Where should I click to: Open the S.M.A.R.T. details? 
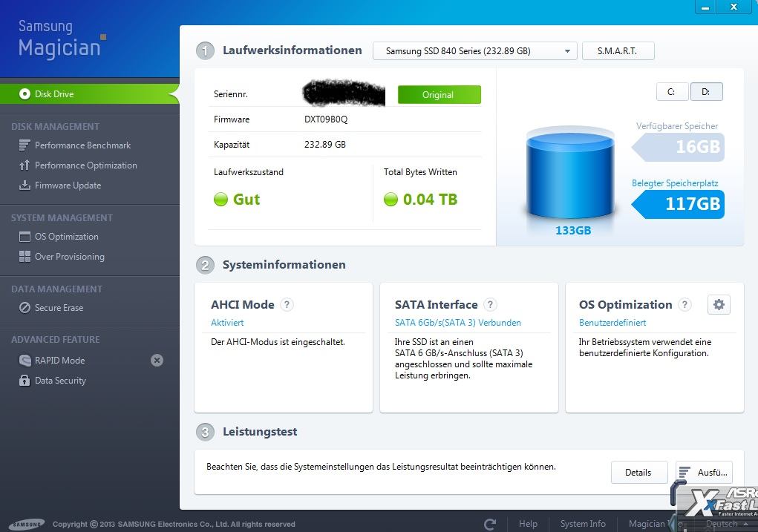pos(618,50)
